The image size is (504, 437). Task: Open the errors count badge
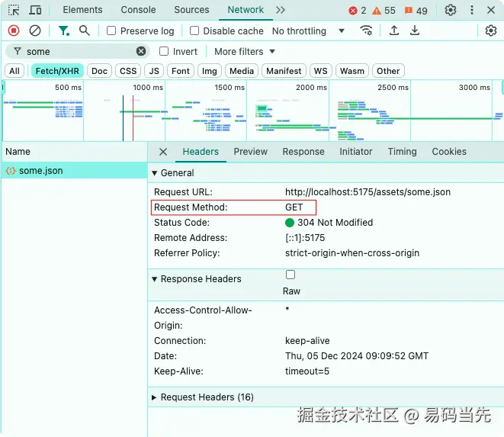coord(358,11)
